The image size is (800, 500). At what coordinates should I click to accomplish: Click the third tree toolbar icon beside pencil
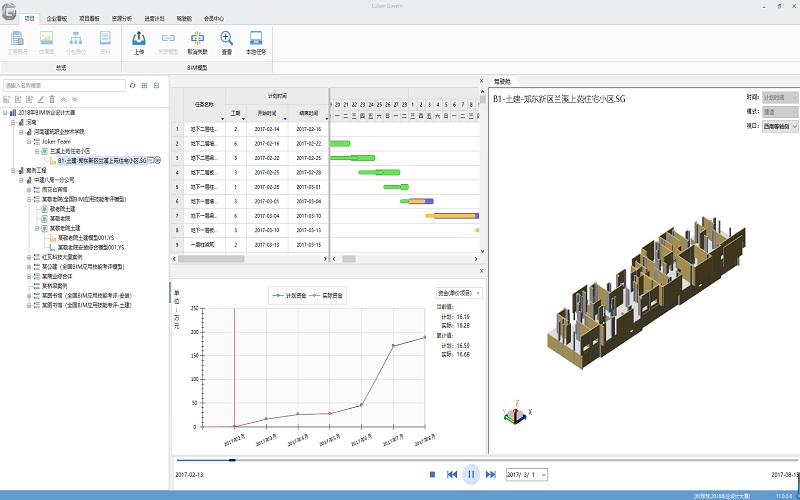pyautogui.click(x=29, y=99)
